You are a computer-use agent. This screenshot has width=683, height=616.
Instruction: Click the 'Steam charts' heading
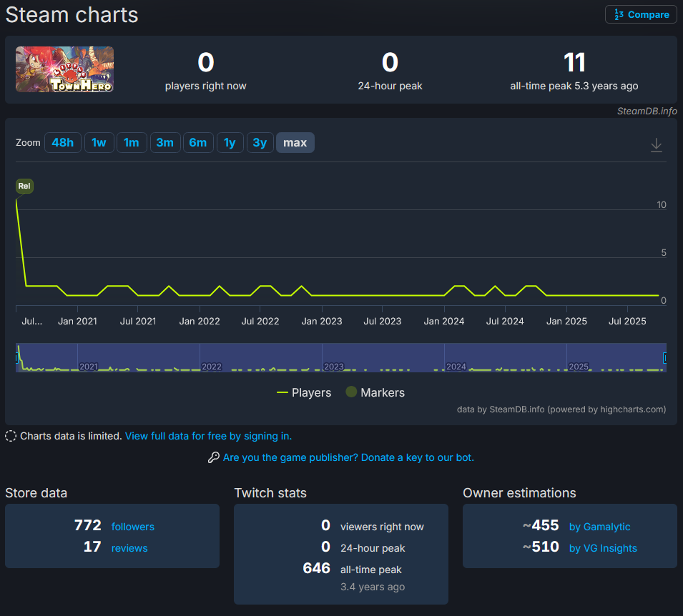(72, 15)
